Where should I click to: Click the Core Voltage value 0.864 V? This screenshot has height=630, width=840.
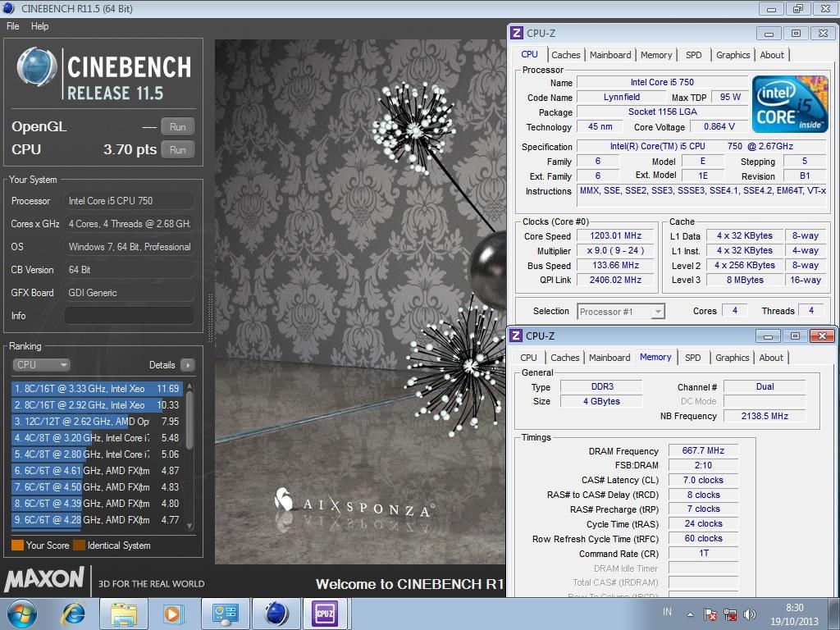coord(719,126)
